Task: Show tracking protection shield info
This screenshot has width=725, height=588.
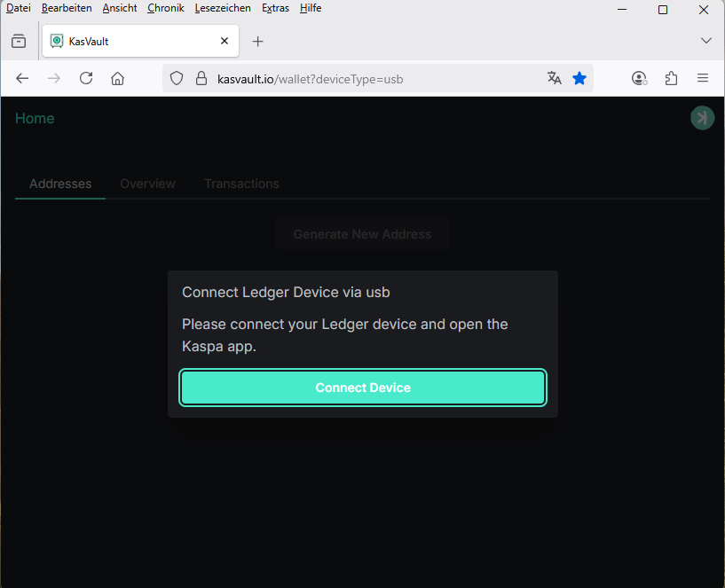Action: (x=177, y=79)
